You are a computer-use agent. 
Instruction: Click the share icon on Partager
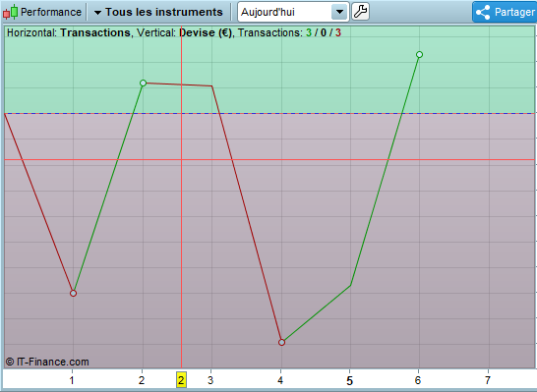pos(483,13)
